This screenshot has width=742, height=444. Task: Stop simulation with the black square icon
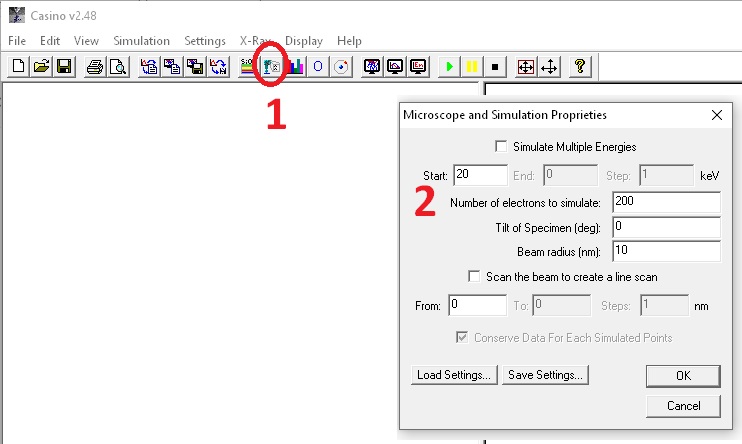pyautogui.click(x=495, y=66)
